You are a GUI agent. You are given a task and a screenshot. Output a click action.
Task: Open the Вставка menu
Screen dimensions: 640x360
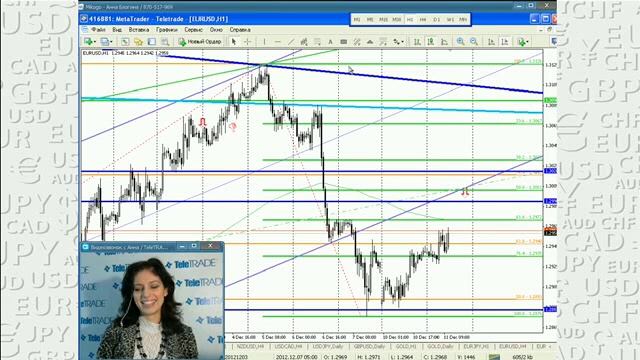(x=139, y=30)
